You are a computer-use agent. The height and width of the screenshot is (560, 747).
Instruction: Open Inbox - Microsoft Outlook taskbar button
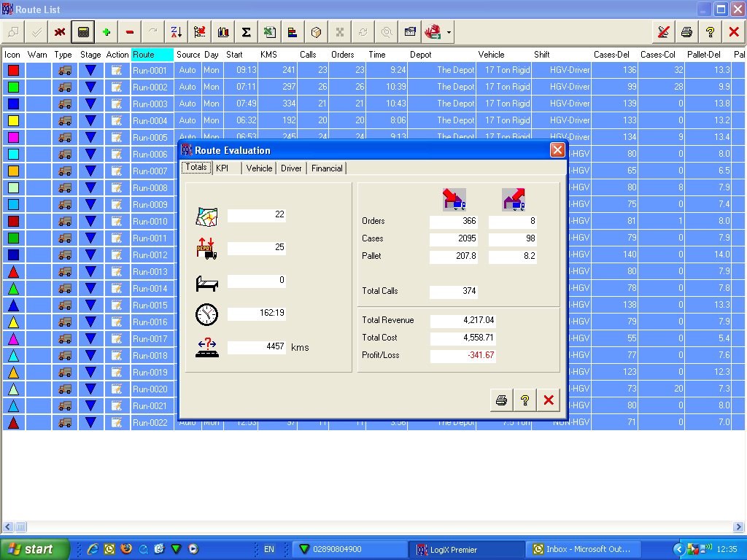point(582,550)
